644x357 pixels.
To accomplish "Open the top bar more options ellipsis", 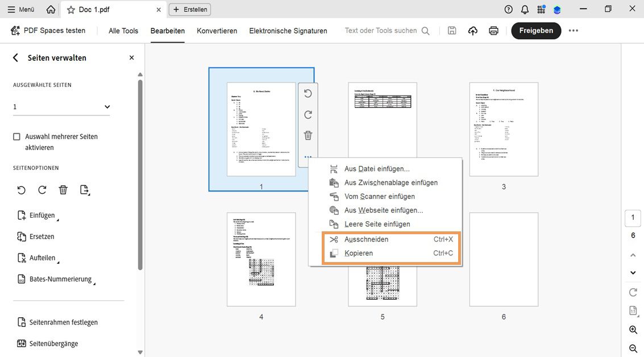I will (x=574, y=30).
